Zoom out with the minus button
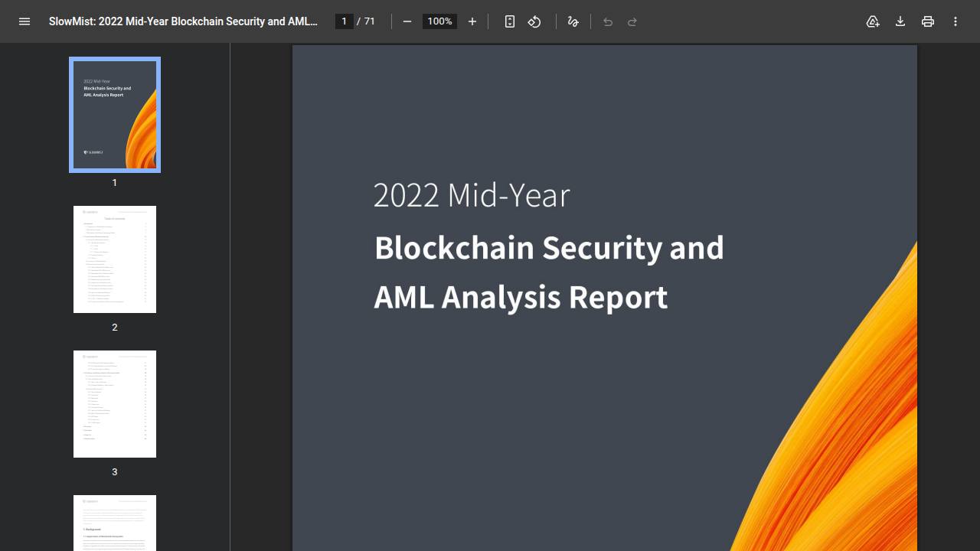 pos(407,21)
